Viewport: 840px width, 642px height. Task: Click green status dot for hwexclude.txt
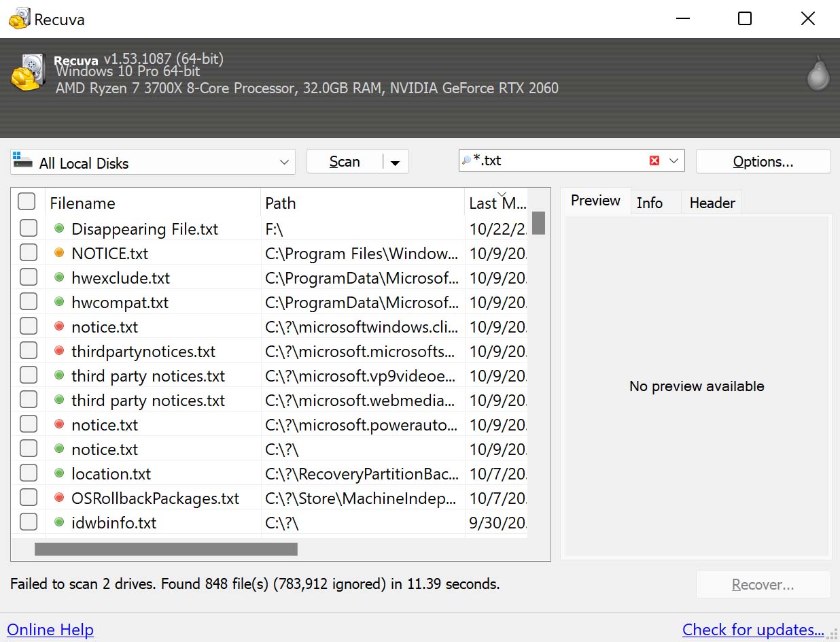pos(59,277)
